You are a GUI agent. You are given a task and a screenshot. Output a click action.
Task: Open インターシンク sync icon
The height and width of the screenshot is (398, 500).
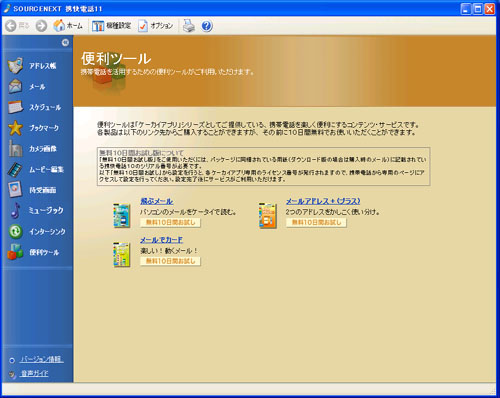pos(15,231)
